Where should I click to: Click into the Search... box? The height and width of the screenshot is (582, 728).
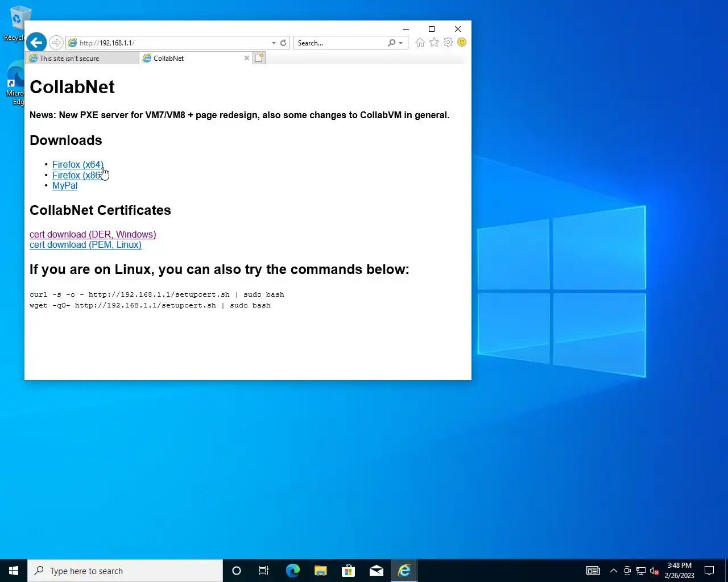click(340, 43)
